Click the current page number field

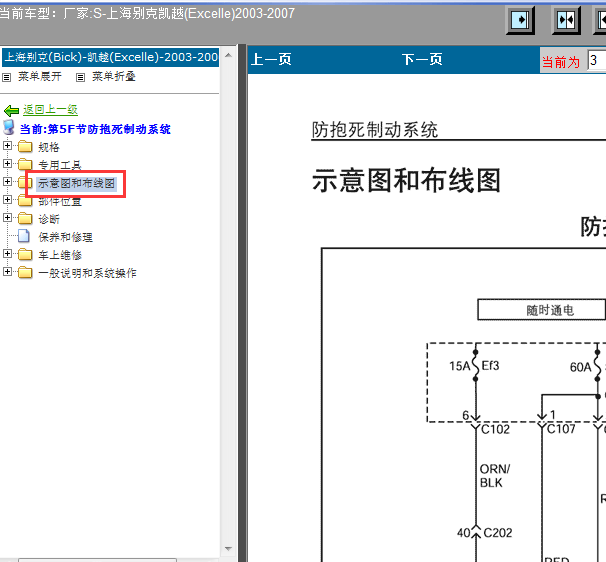[597, 60]
